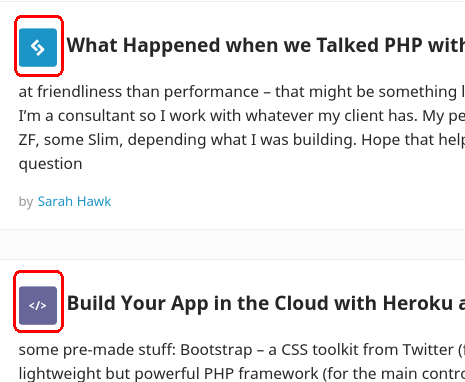Click the gray gap between the article cards
465x382 pixels.
pos(232,244)
